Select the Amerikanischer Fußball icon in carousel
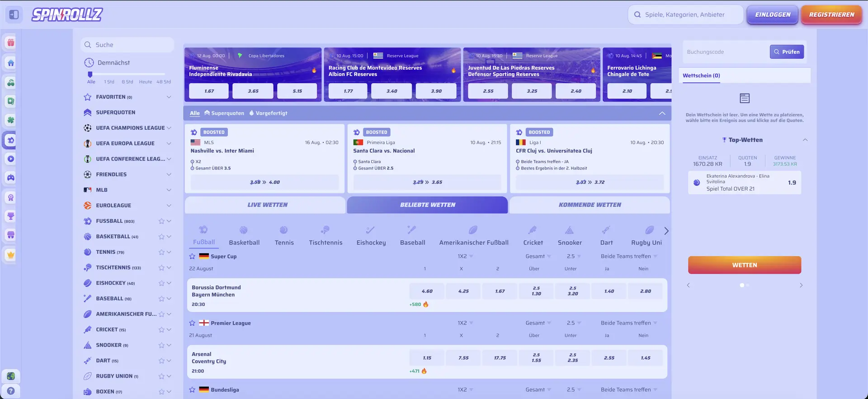 point(473,230)
